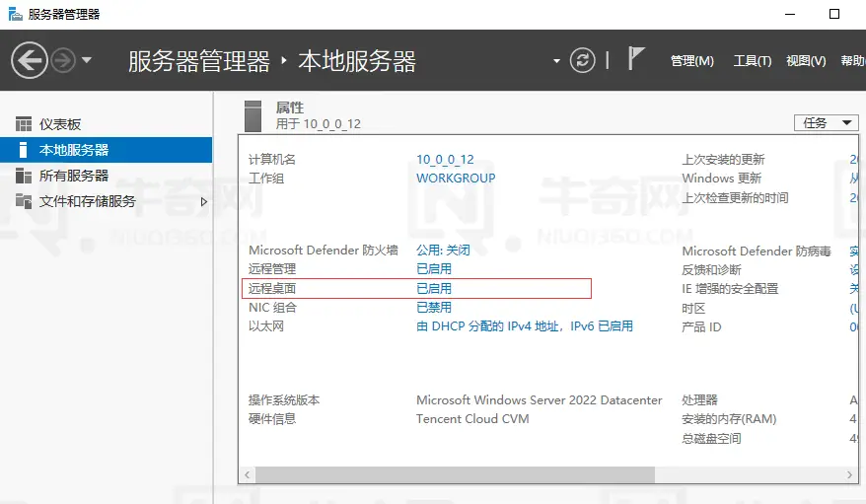Click the 远程桌面 label

click(x=271, y=288)
